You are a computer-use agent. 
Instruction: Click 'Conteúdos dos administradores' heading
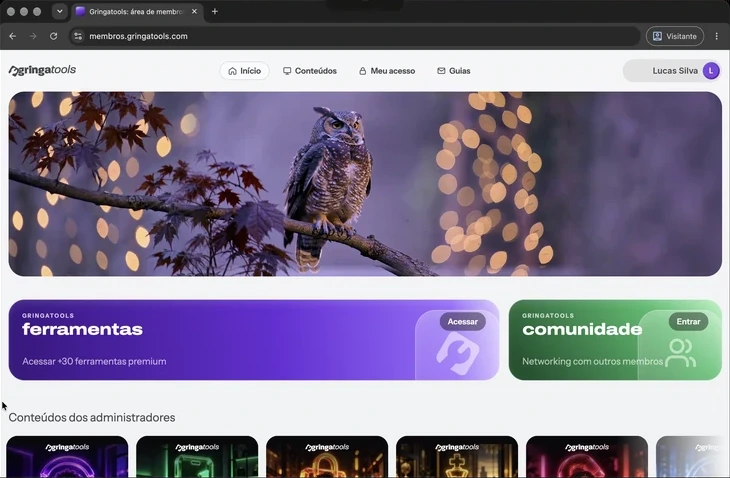[x=92, y=417]
